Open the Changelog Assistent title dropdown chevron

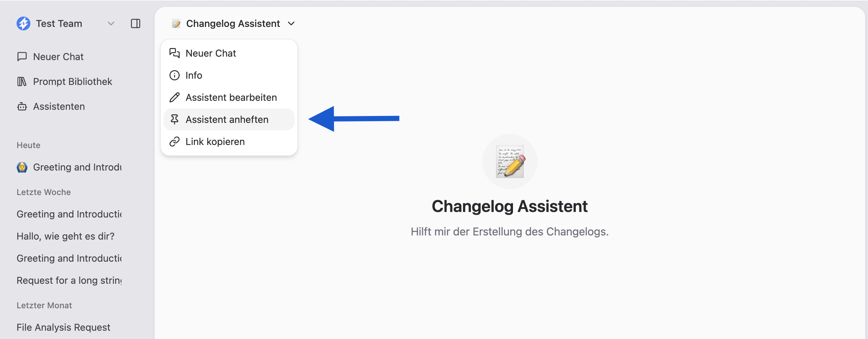pos(292,23)
